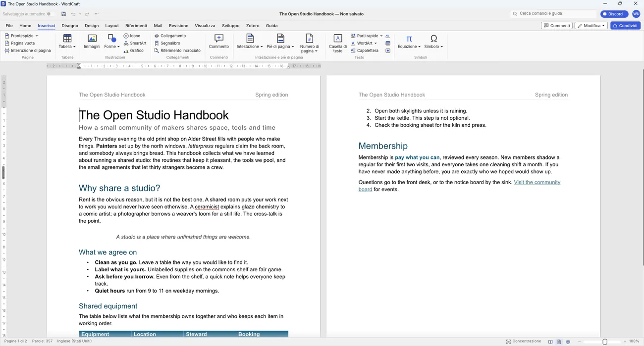
Task: Insert a chart with Grafico
Action: pyautogui.click(x=133, y=50)
